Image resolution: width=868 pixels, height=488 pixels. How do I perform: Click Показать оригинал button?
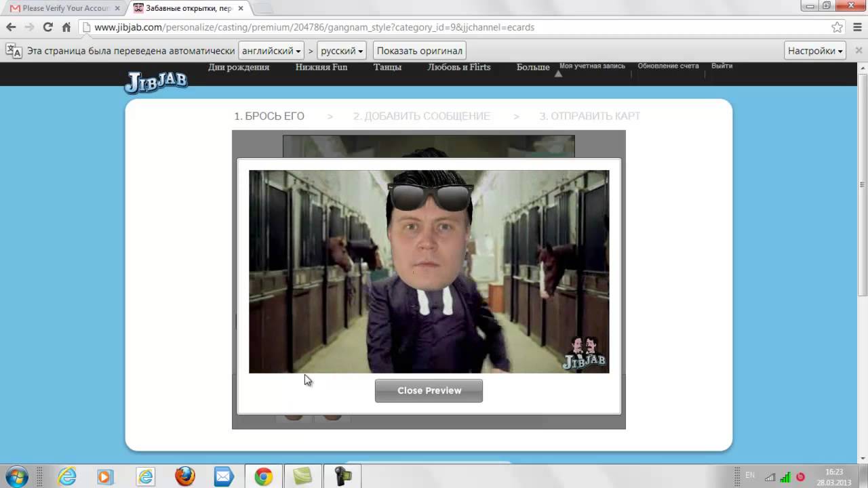[x=419, y=51]
